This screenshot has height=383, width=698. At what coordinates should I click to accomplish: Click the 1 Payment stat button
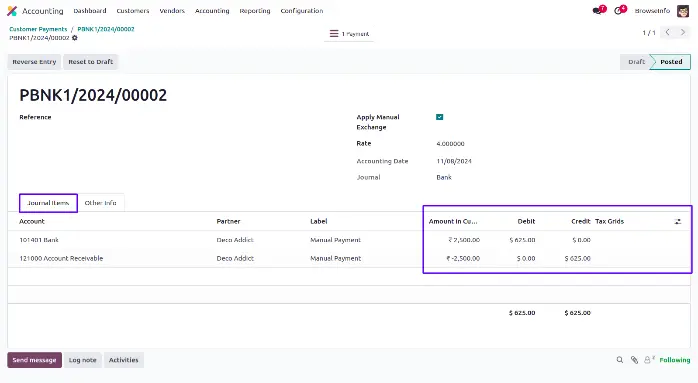pyautogui.click(x=349, y=34)
